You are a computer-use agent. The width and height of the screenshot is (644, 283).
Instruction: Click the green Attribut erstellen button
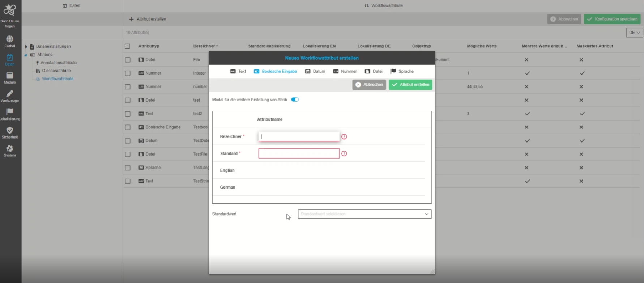click(x=410, y=85)
